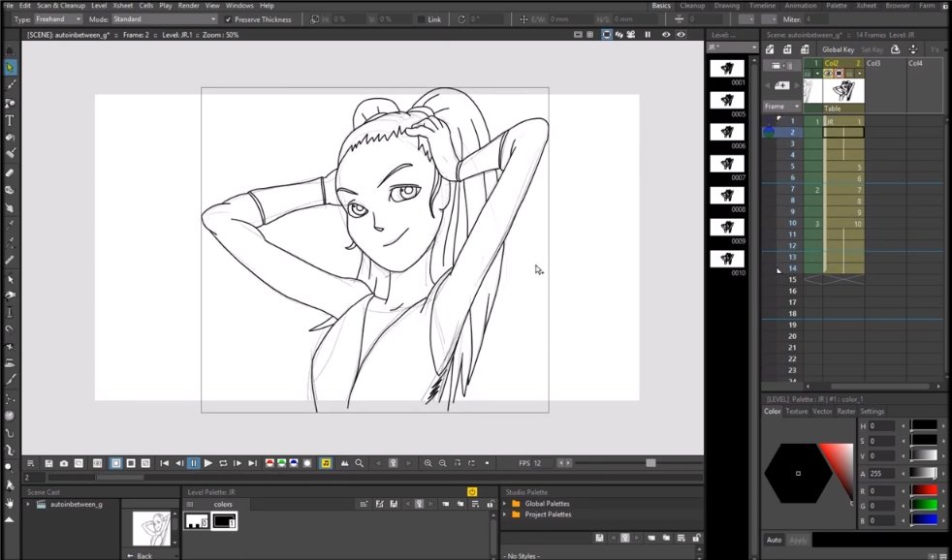Open the Type dropdown showing Freehand
Image resolution: width=952 pixels, height=560 pixels.
point(58,19)
